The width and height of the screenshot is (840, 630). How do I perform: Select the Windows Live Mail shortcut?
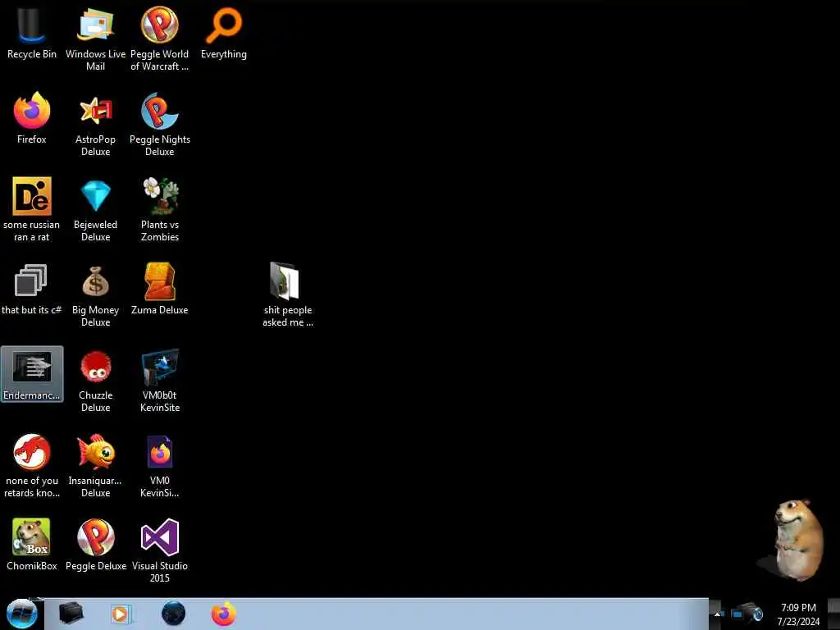click(95, 39)
